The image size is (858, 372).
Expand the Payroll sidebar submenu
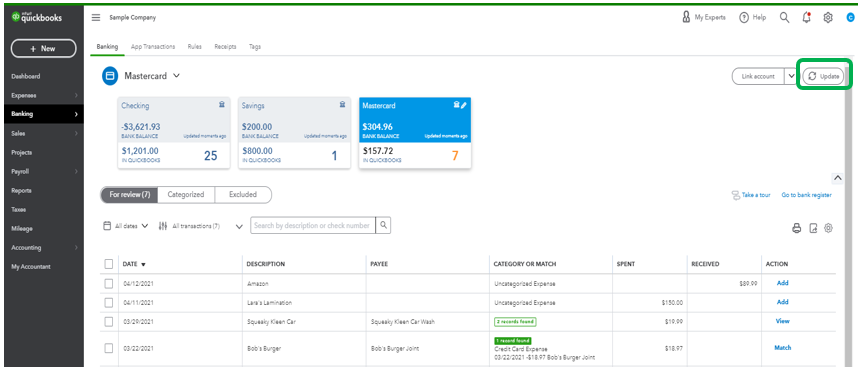click(x=76, y=171)
